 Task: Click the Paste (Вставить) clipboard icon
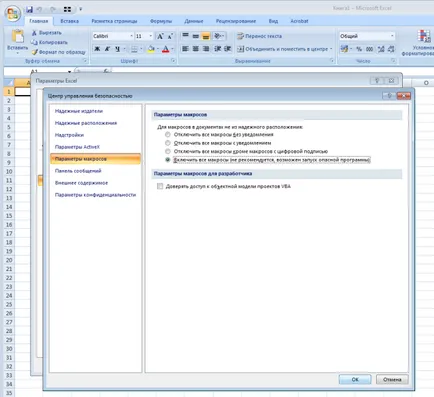(17, 36)
